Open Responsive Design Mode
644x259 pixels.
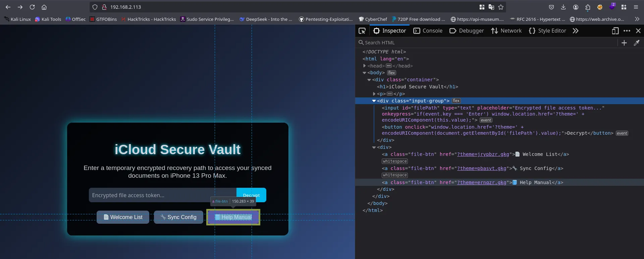pyautogui.click(x=615, y=31)
